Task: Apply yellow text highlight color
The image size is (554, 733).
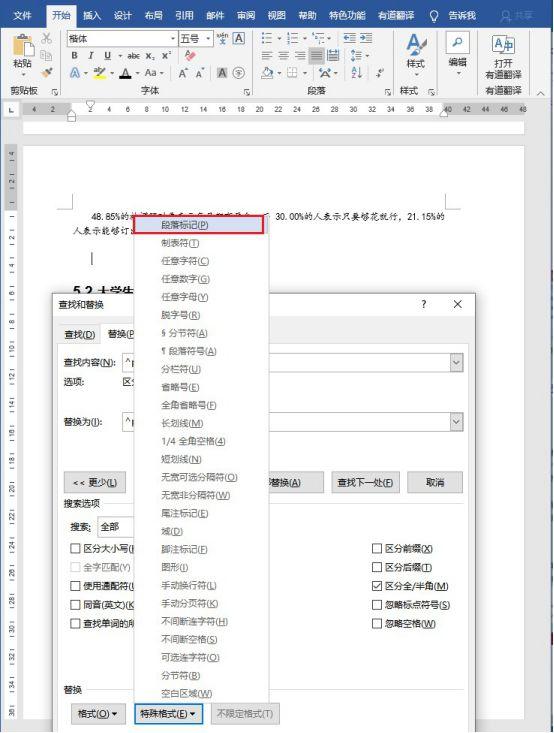Action: coord(100,73)
